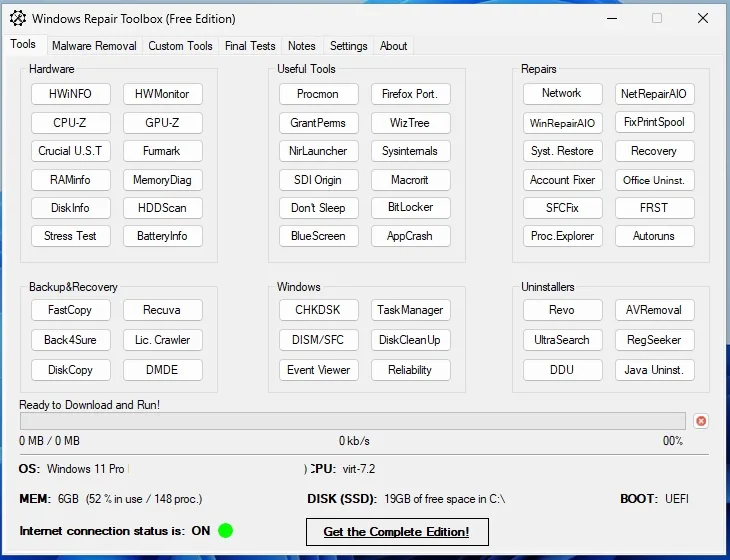The width and height of the screenshot is (730, 560).
Task: Launch SFCFix
Action: (x=563, y=208)
